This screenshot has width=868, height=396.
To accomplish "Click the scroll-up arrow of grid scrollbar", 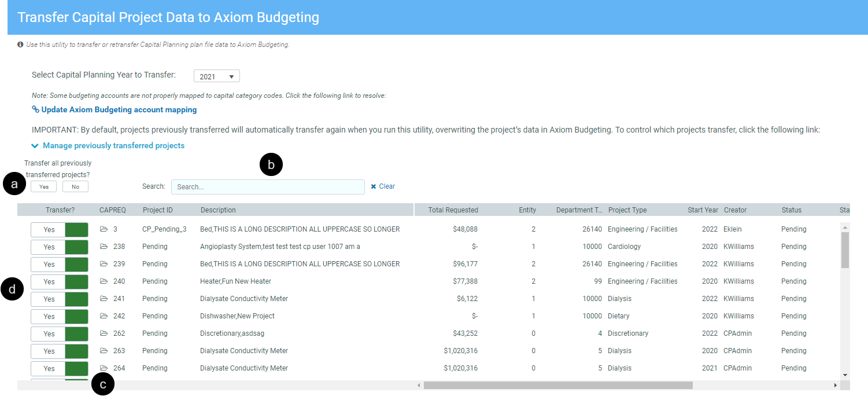I will coord(845,227).
